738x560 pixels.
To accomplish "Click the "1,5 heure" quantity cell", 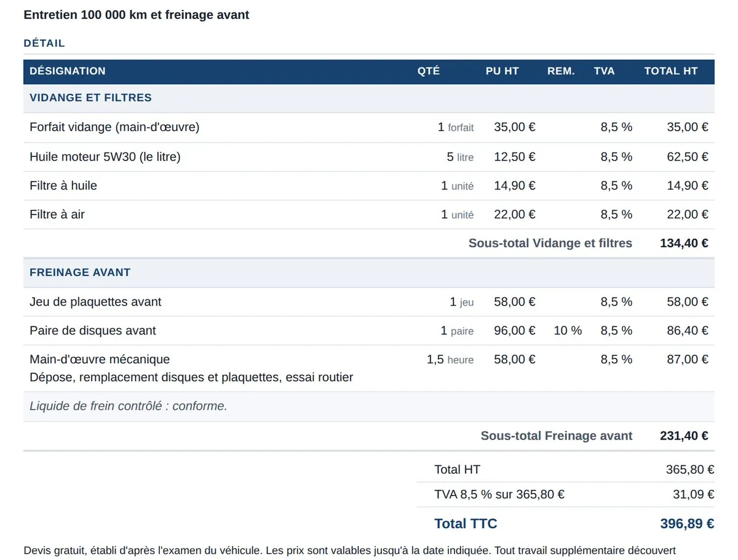I will [450, 360].
